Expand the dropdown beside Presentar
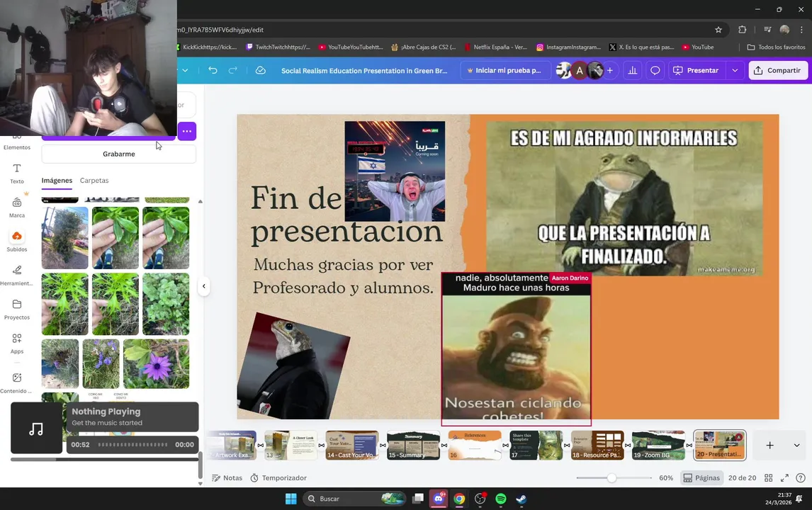 tap(735, 70)
